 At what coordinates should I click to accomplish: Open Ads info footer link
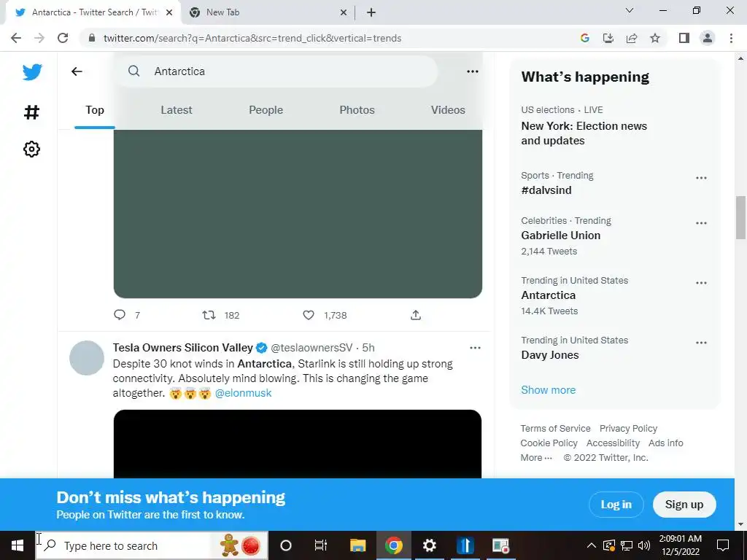tap(665, 443)
